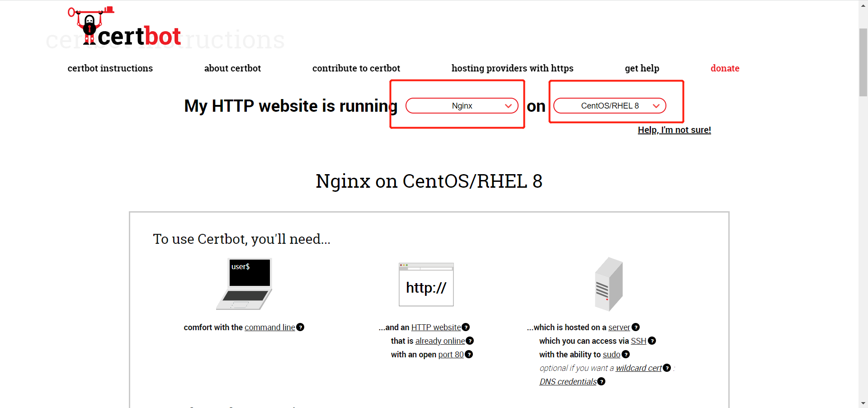Image resolution: width=868 pixels, height=408 pixels.
Task: Open the SSH link
Action: coord(638,341)
